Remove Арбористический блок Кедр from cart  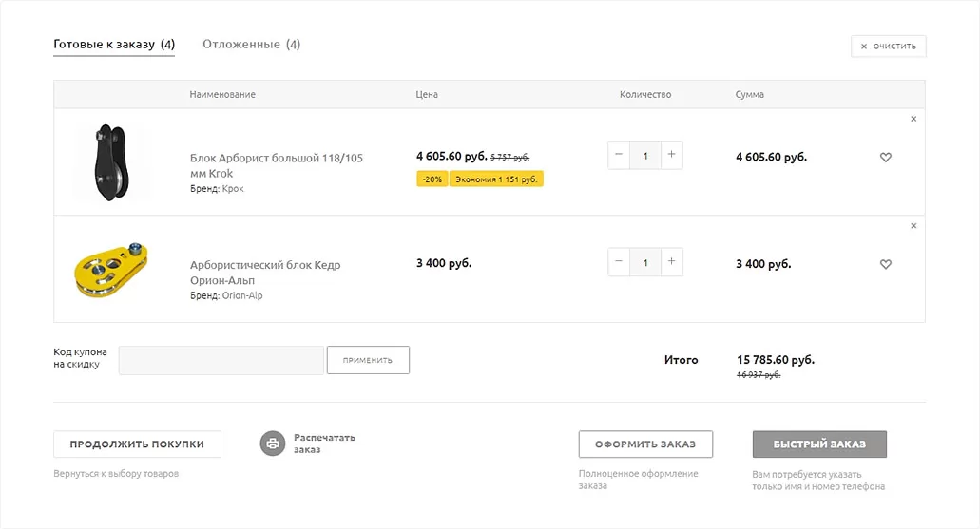pos(913,225)
